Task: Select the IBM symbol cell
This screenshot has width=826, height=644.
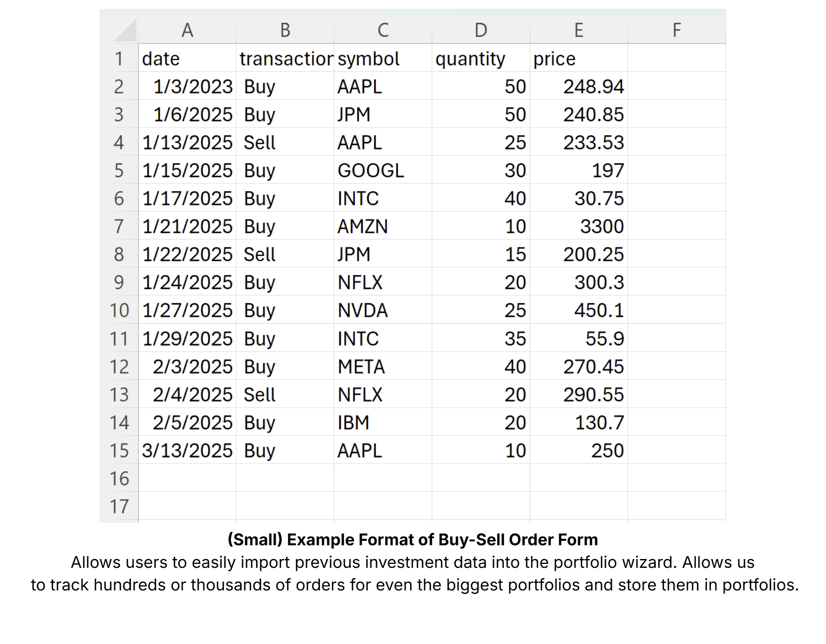Action: (383, 423)
